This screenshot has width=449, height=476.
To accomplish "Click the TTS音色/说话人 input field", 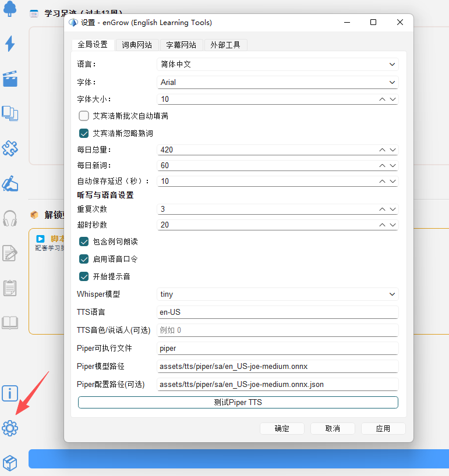I will (x=278, y=331).
